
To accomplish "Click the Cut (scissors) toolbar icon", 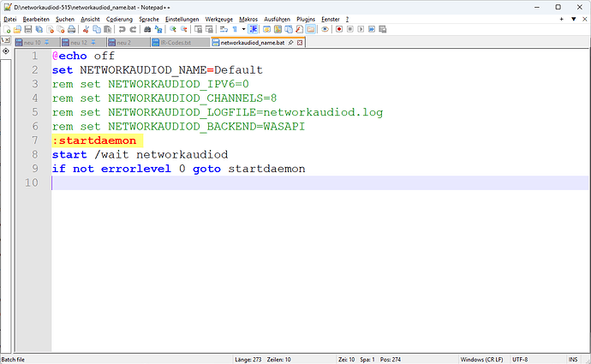I will (x=86, y=28).
